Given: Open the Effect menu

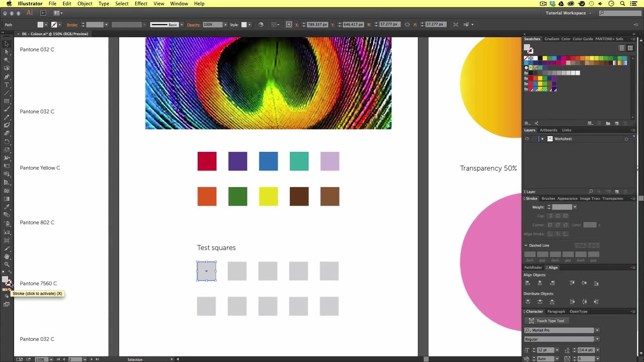Looking at the screenshot, I should click(x=141, y=4).
